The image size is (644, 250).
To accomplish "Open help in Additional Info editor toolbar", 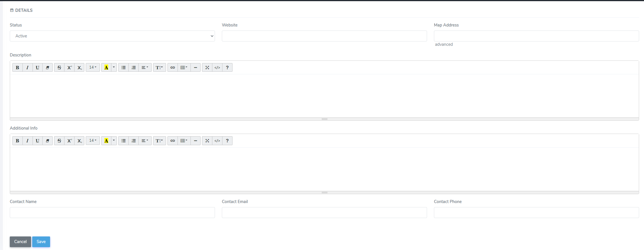I will pyautogui.click(x=227, y=141).
